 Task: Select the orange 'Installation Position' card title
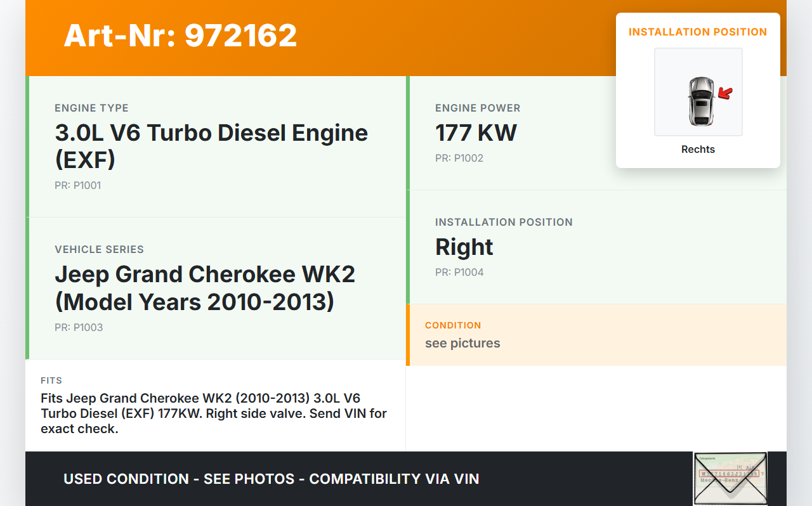click(x=698, y=32)
